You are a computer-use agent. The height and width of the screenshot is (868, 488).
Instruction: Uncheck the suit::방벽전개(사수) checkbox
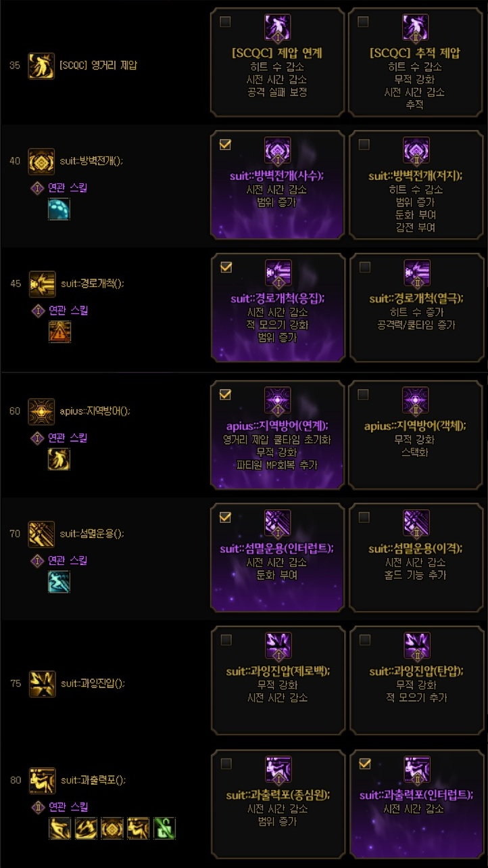(x=225, y=144)
